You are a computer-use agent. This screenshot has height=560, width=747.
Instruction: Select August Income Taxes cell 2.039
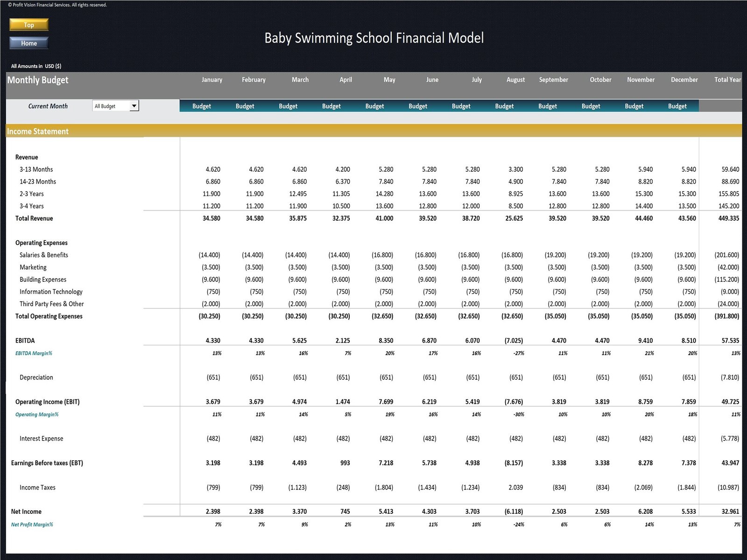[x=515, y=487]
